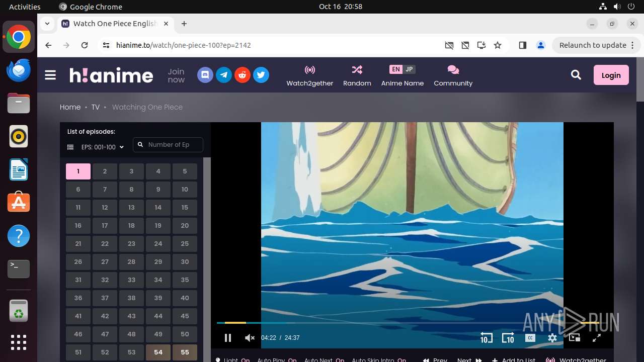Launch Terminal from dock

(x=19, y=269)
